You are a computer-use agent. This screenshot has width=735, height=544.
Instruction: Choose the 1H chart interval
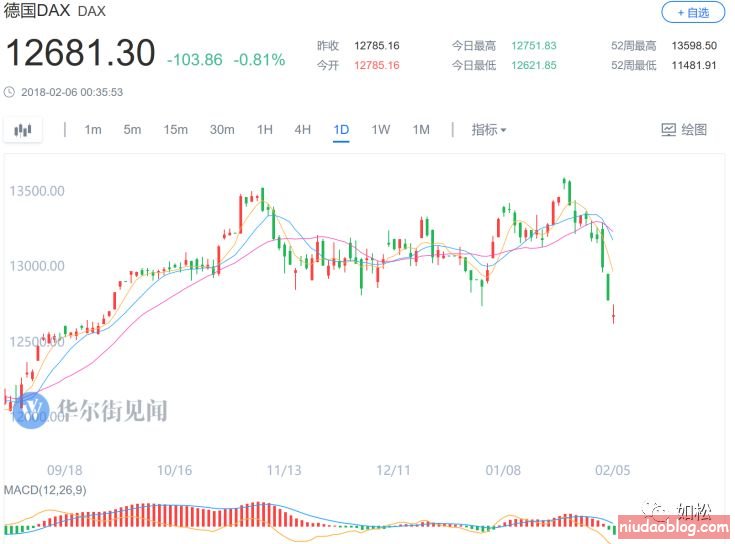pos(265,129)
